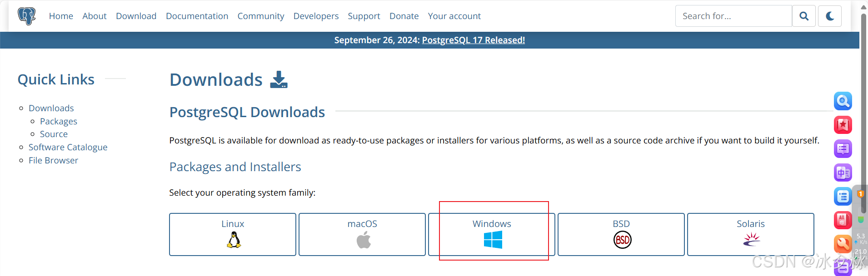Open the Documentation menu item
This screenshot has width=868, height=276.
tap(197, 16)
